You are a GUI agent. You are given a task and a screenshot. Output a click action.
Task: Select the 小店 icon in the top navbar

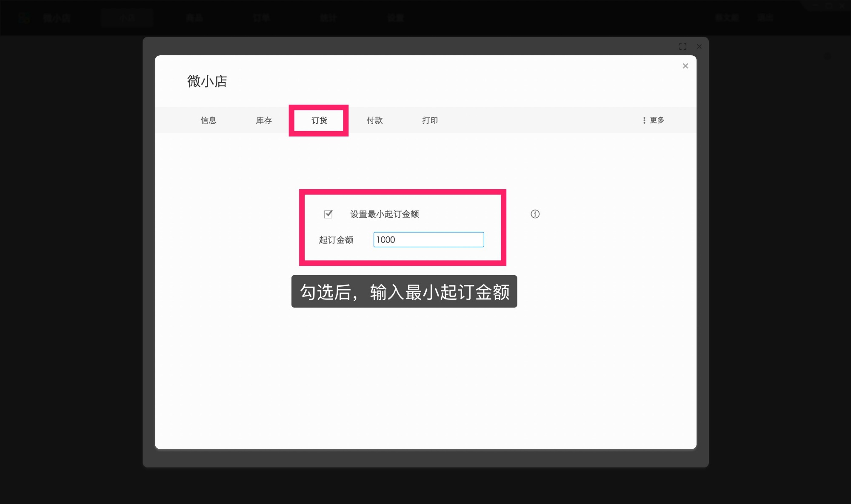click(127, 17)
